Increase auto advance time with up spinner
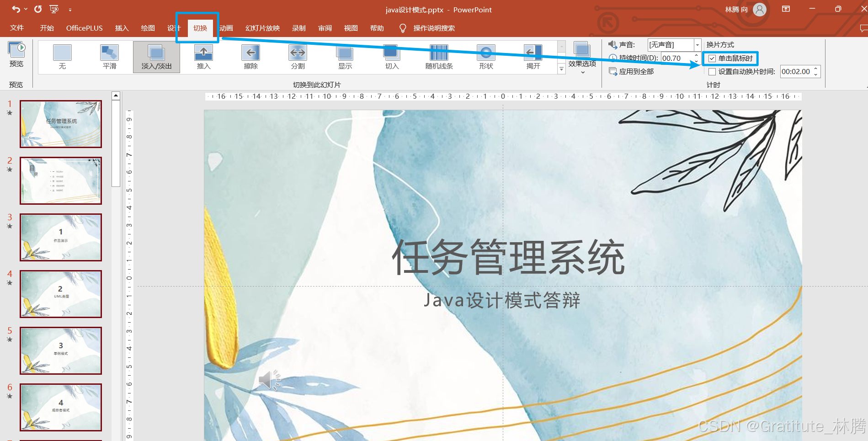 click(x=816, y=69)
